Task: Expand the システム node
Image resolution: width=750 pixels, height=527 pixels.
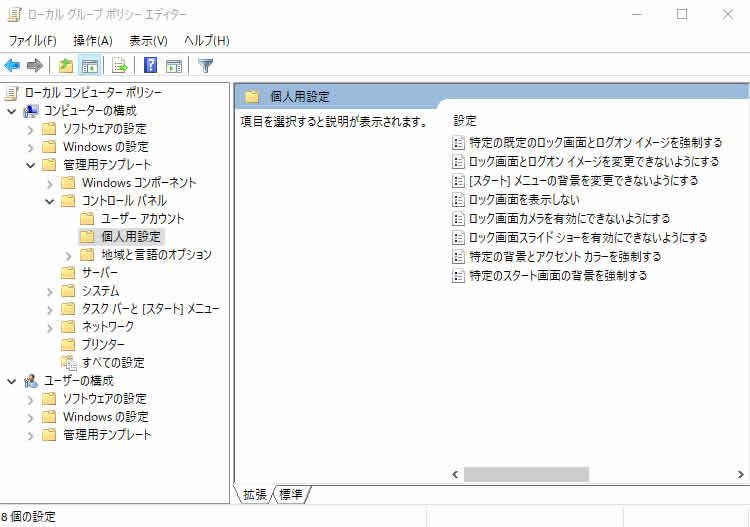Action: tap(50, 292)
